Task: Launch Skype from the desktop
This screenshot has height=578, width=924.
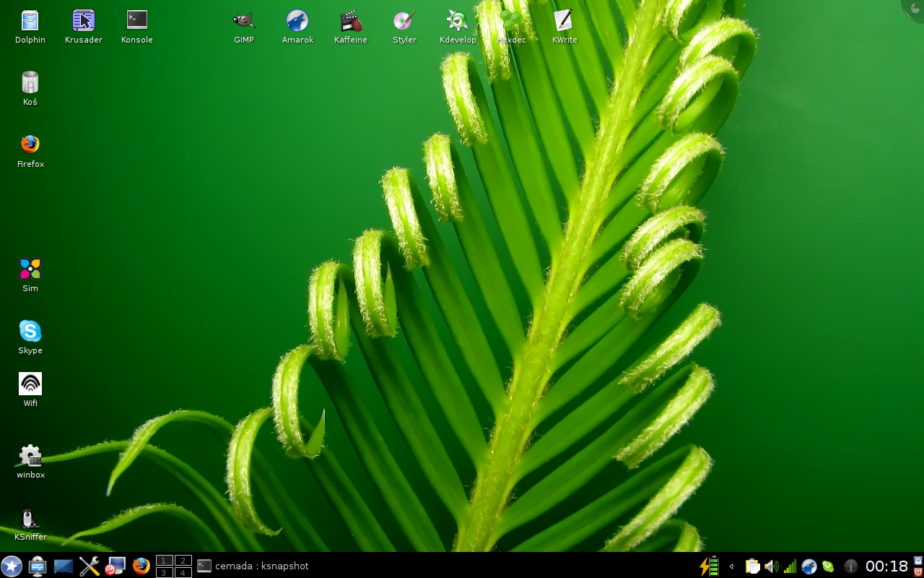Action: point(30,332)
